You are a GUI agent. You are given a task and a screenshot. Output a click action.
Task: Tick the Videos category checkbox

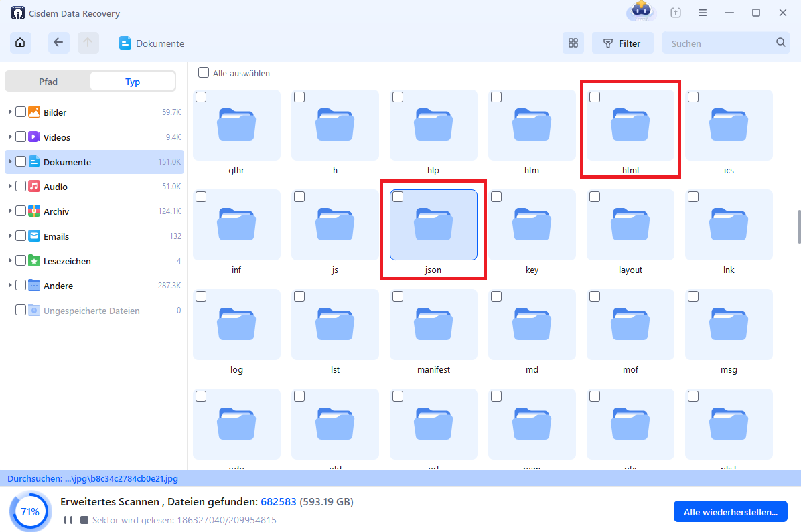[21, 137]
